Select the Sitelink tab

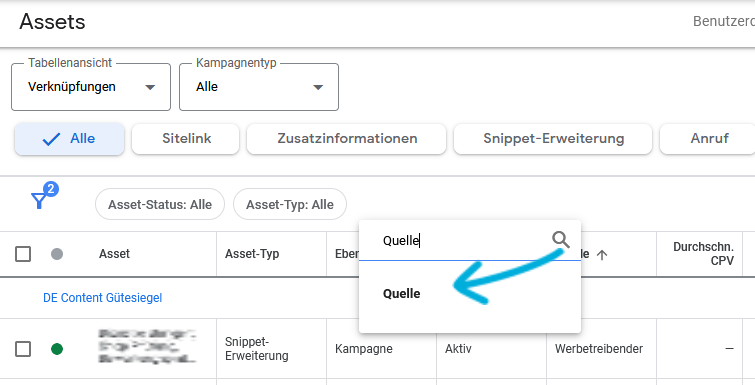[x=185, y=139]
